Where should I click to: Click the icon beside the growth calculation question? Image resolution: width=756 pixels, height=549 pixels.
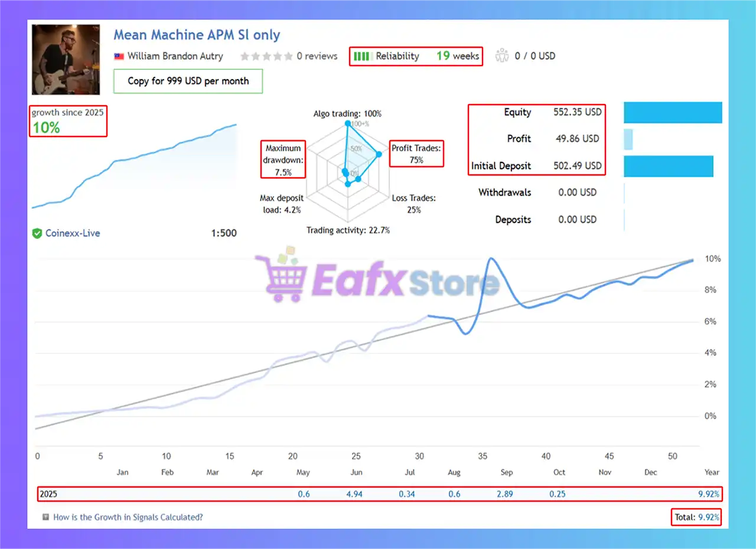[45, 517]
